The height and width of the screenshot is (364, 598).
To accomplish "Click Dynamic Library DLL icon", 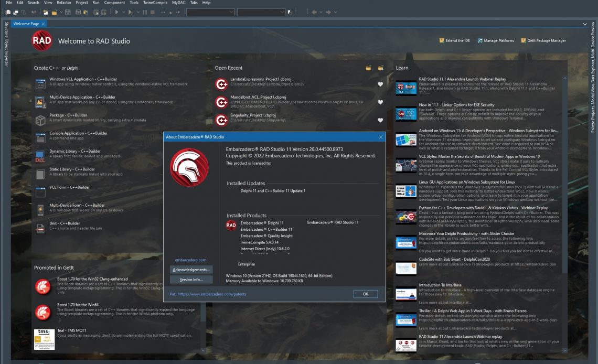I will pos(40,156).
